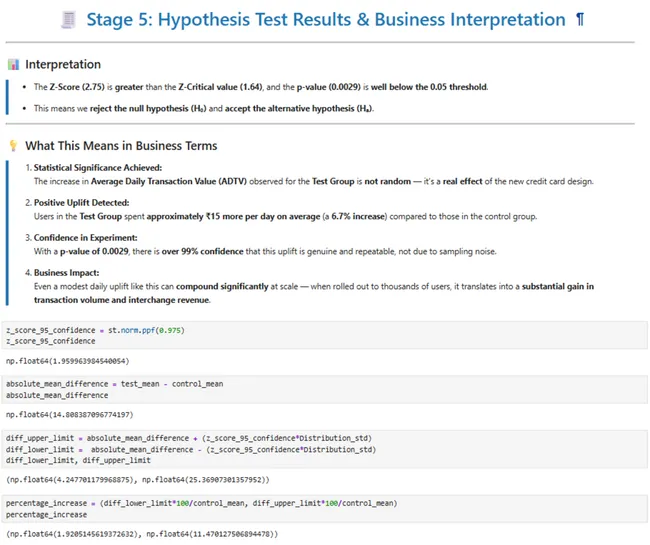Click the code line defining diff_lower_limit

click(x=191, y=449)
